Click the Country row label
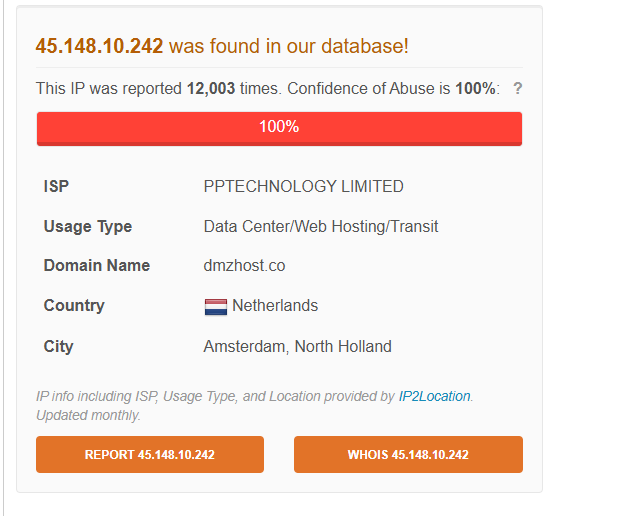626x516 pixels. 73,305
